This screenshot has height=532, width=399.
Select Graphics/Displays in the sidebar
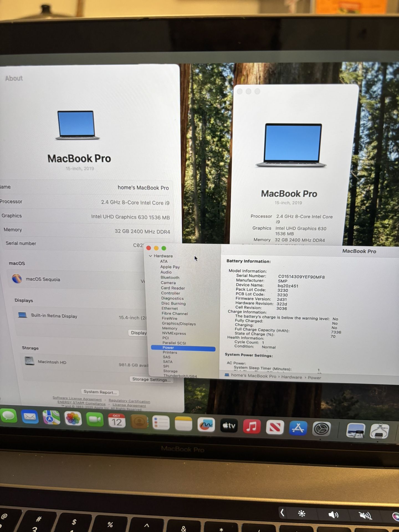(x=179, y=323)
